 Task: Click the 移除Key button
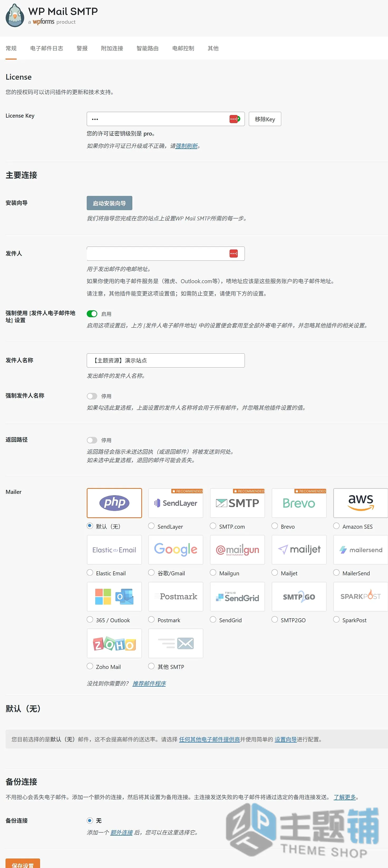pos(265,119)
